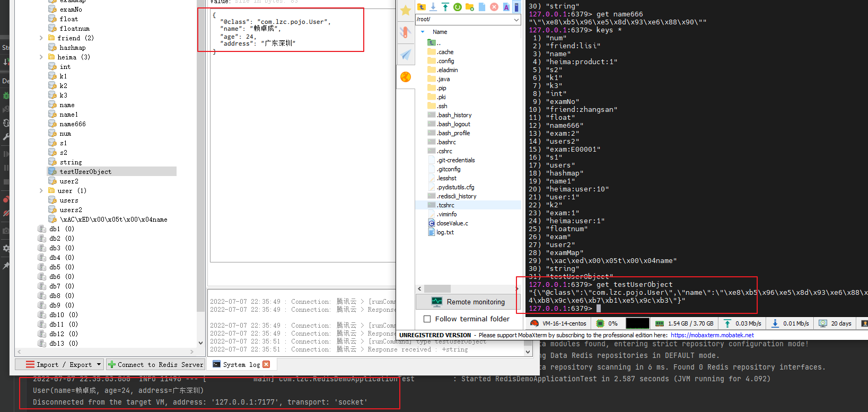The height and width of the screenshot is (412, 868).
Task: Click the CPU usage 0% status indicator
Action: pyautogui.click(x=607, y=323)
